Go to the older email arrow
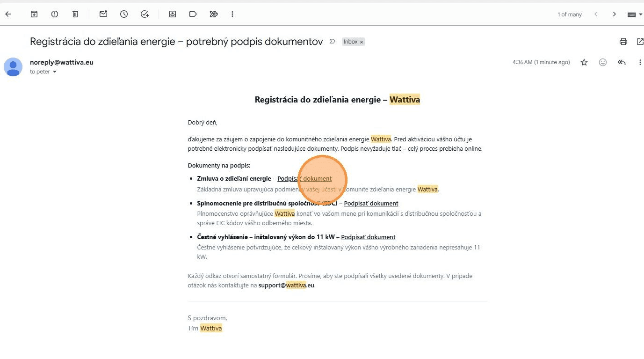The height and width of the screenshot is (359, 644). coord(615,14)
